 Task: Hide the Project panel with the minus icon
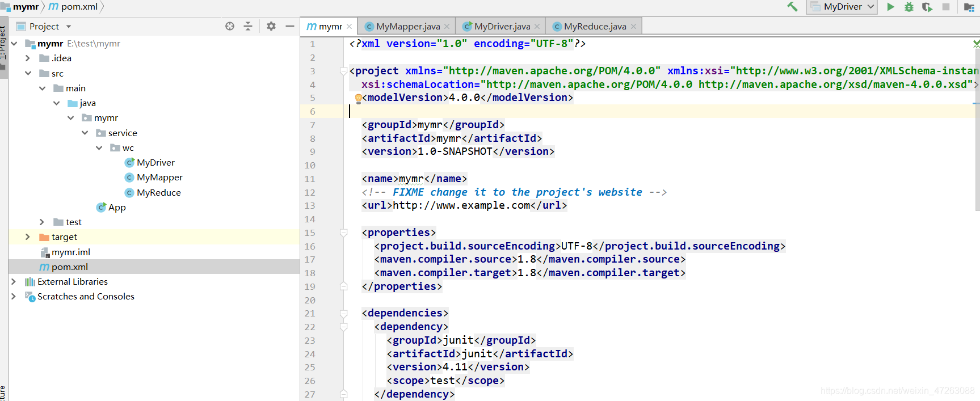[x=289, y=26]
